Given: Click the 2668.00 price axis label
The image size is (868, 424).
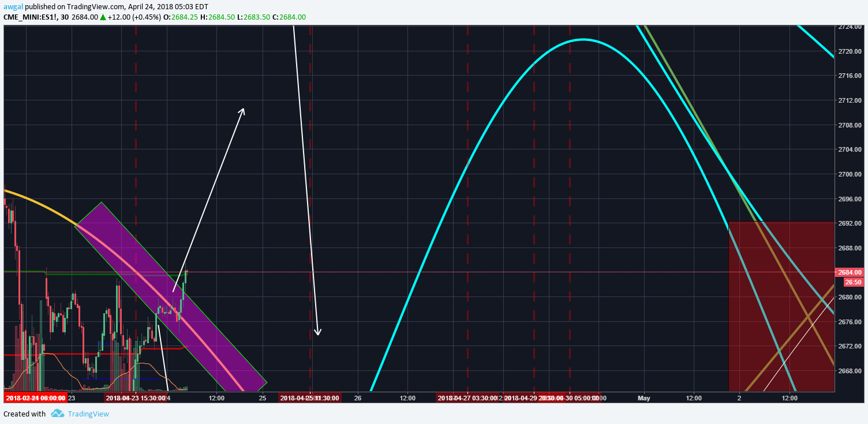Looking at the screenshot, I should coord(851,371).
